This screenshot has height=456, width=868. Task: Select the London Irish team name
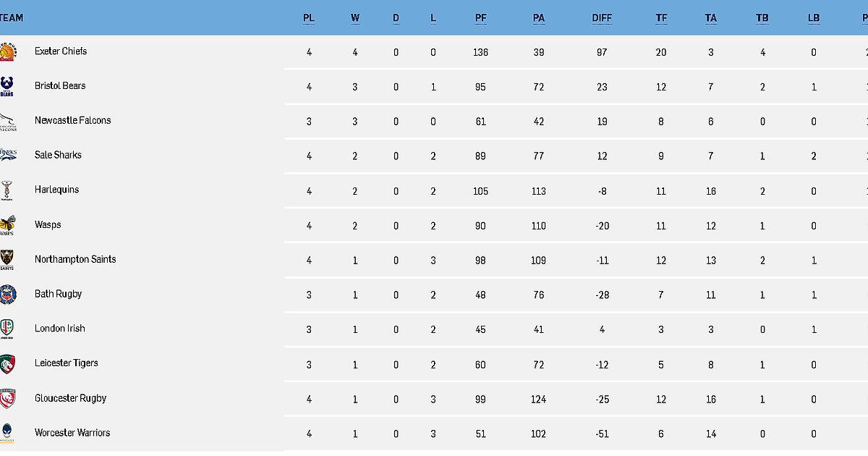click(60, 329)
